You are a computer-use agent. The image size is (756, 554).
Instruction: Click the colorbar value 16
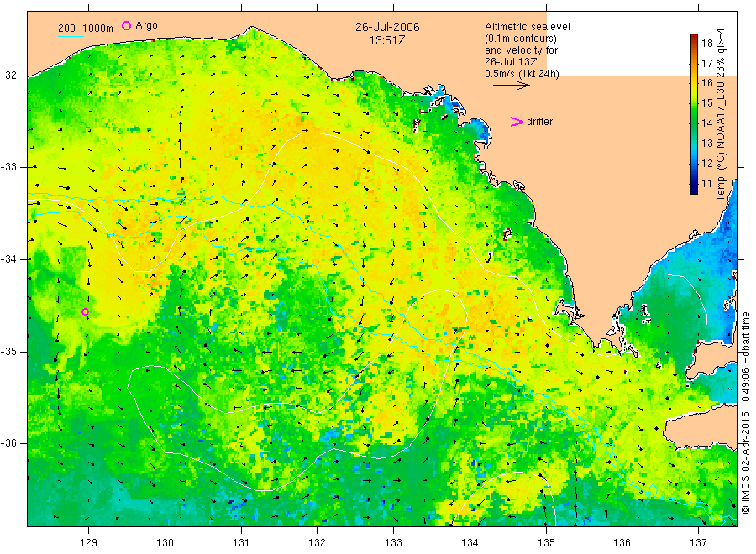tap(706, 83)
